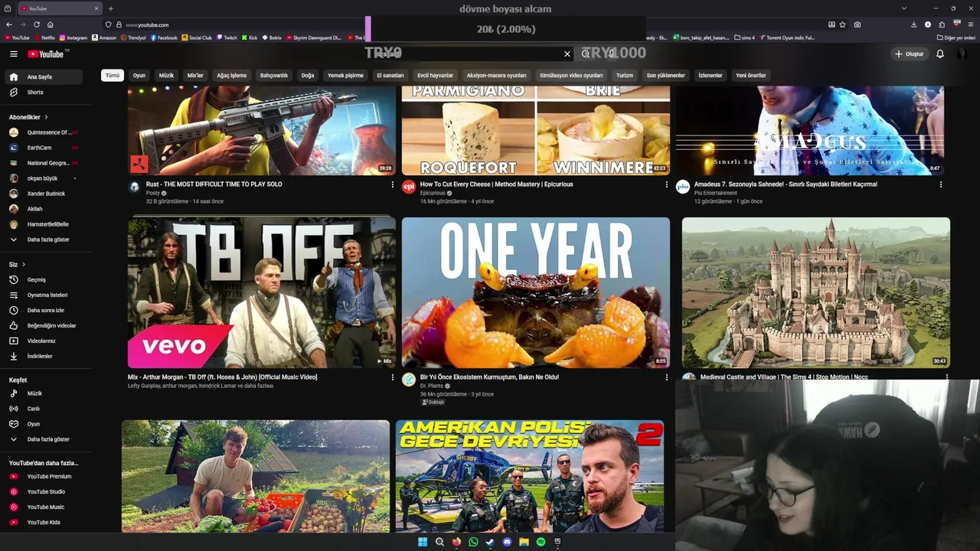The height and width of the screenshot is (551, 980).
Task: Select the Bahçıvanlık filter chip
Action: pos(273,76)
